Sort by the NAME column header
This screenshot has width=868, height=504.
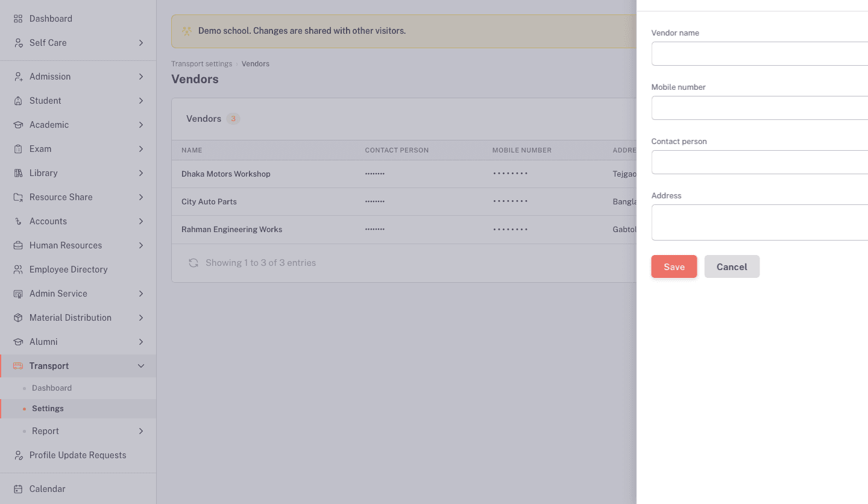click(x=192, y=150)
